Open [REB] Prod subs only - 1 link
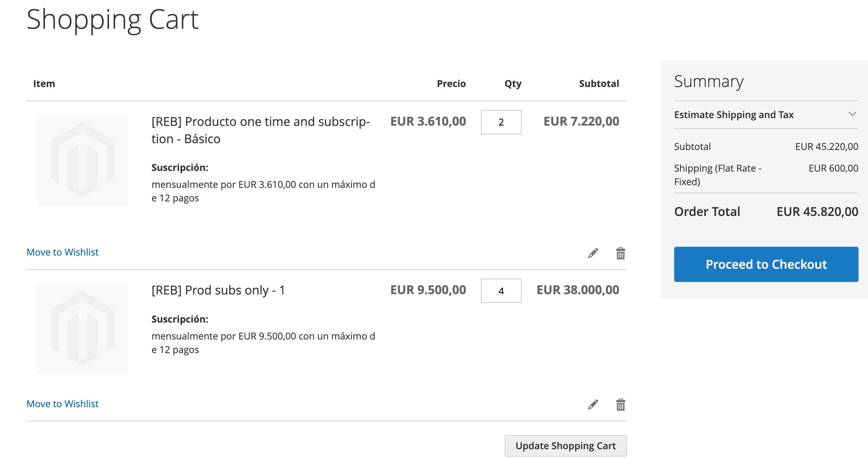Viewport: 868px width, 459px height. [x=218, y=290]
